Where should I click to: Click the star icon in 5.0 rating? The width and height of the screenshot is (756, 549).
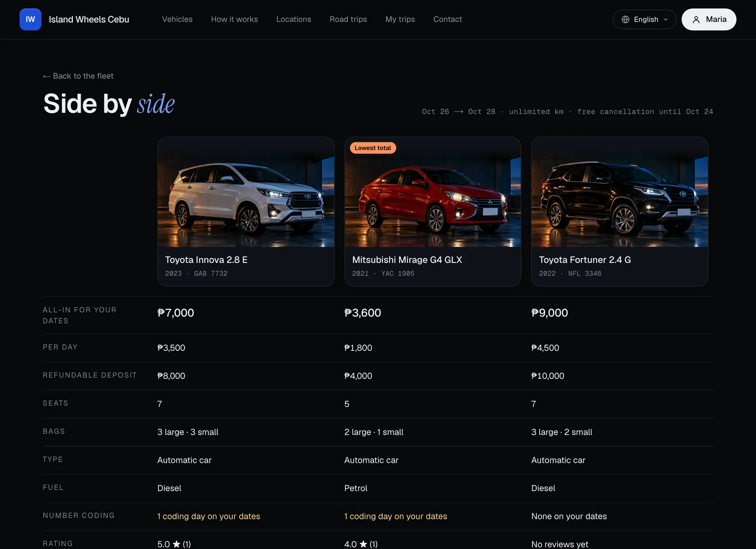tap(176, 544)
